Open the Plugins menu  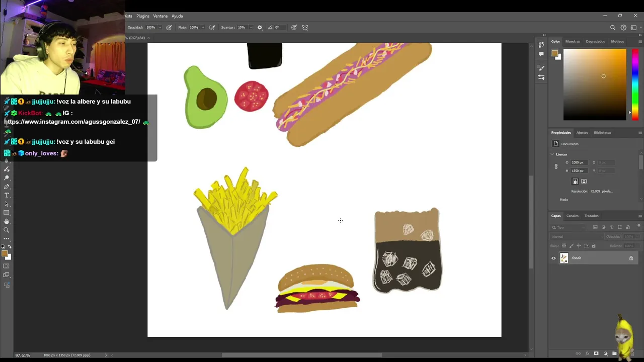click(143, 16)
